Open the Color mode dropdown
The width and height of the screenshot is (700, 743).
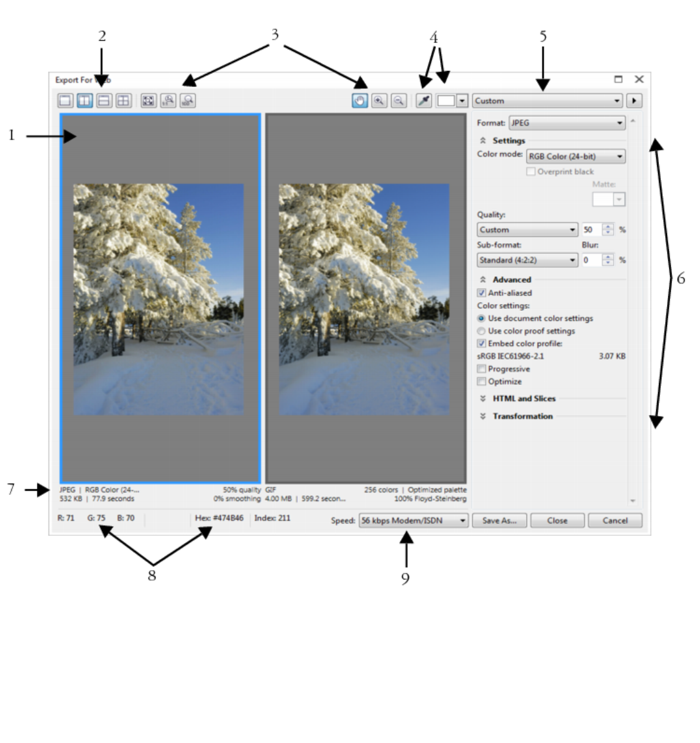pyautogui.click(x=576, y=156)
